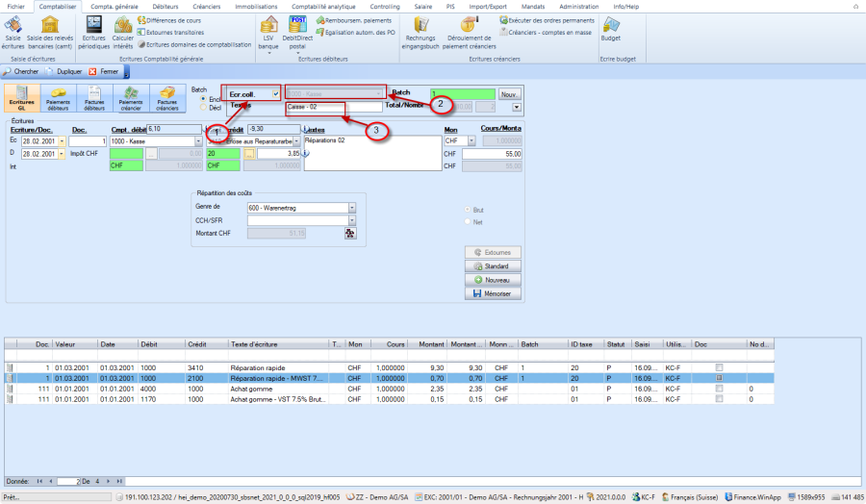The width and height of the screenshot is (866, 504).
Task: Switch to the Controlling tab
Action: [385, 6]
